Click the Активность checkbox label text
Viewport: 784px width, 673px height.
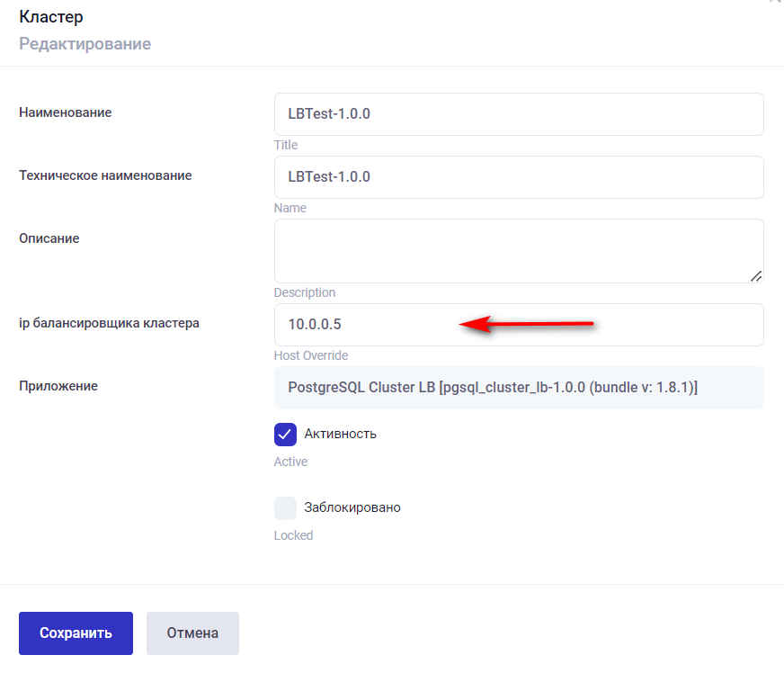point(340,435)
